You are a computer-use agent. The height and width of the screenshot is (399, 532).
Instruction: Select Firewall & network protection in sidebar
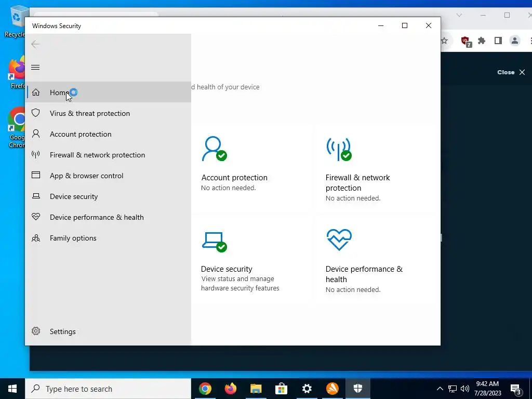109,155
